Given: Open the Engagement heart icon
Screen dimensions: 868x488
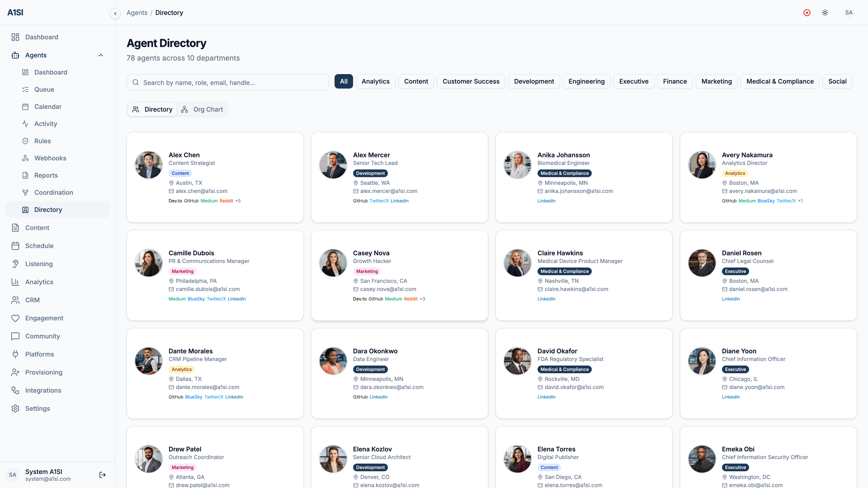Looking at the screenshot, I should pyautogui.click(x=15, y=318).
